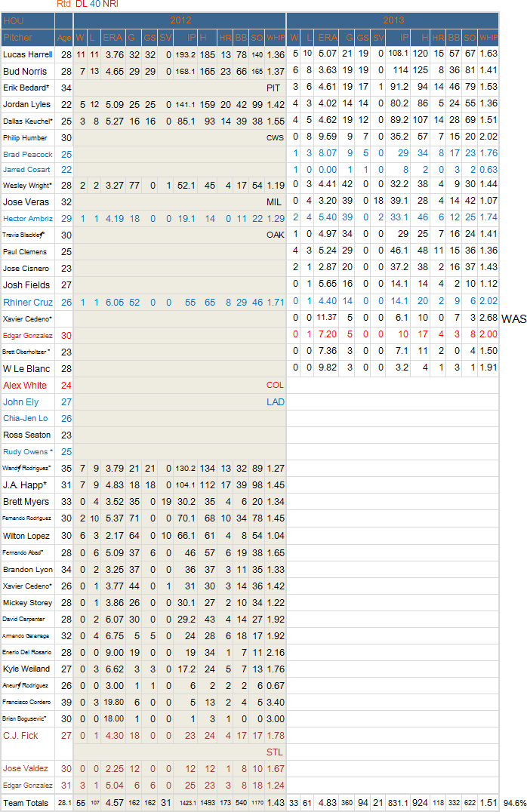
Task: Click the Age column header
Action: pos(64,38)
